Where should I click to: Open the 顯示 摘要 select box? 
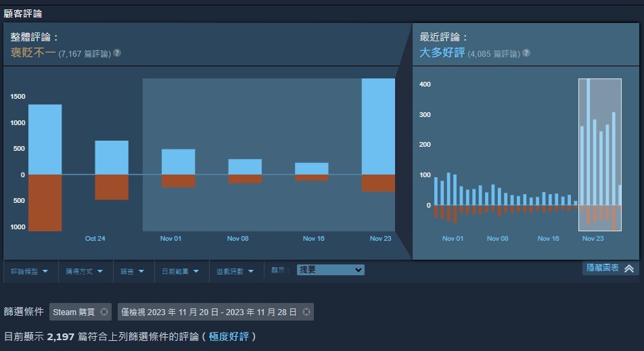pos(330,270)
